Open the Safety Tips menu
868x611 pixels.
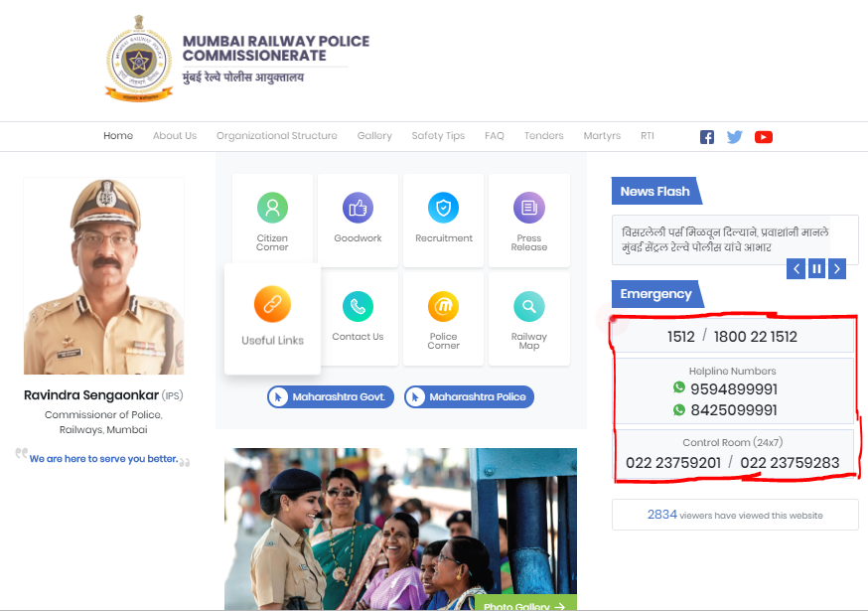[x=438, y=136]
